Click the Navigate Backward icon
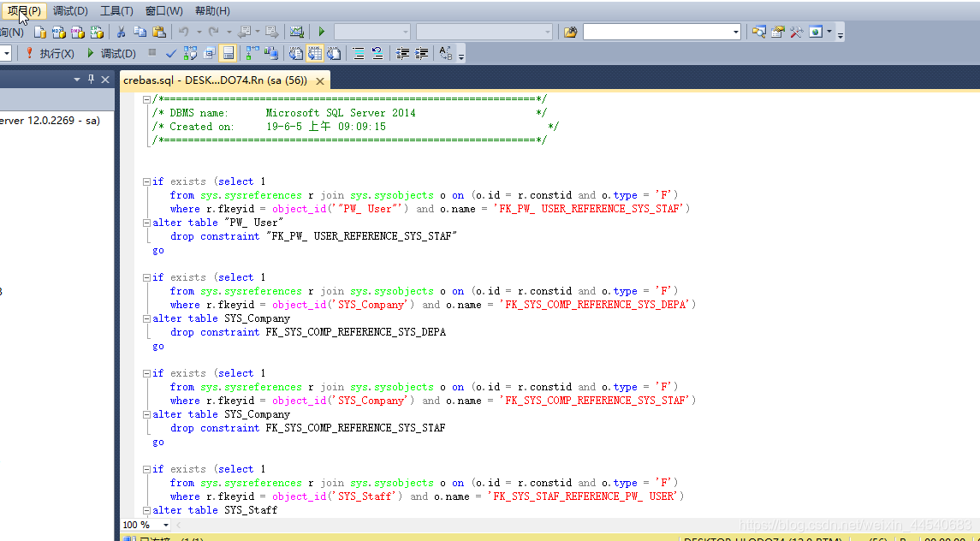The height and width of the screenshot is (541, 980). (x=245, y=32)
